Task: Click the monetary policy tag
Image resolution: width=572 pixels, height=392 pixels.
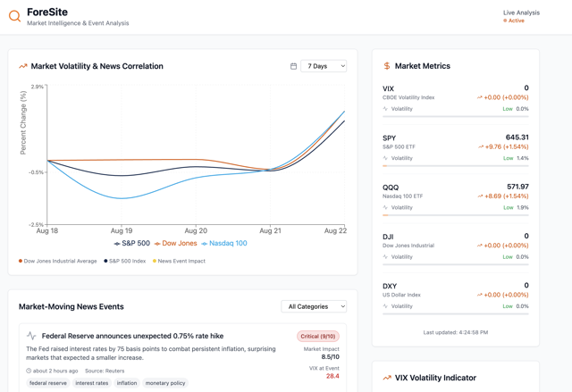Action: click(165, 383)
